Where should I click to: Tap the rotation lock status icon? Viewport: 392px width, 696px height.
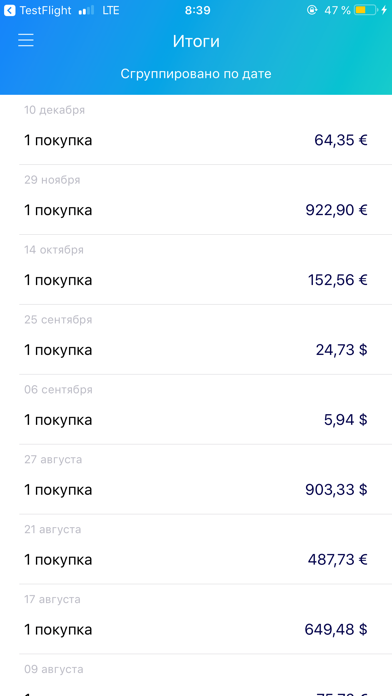click(x=312, y=10)
